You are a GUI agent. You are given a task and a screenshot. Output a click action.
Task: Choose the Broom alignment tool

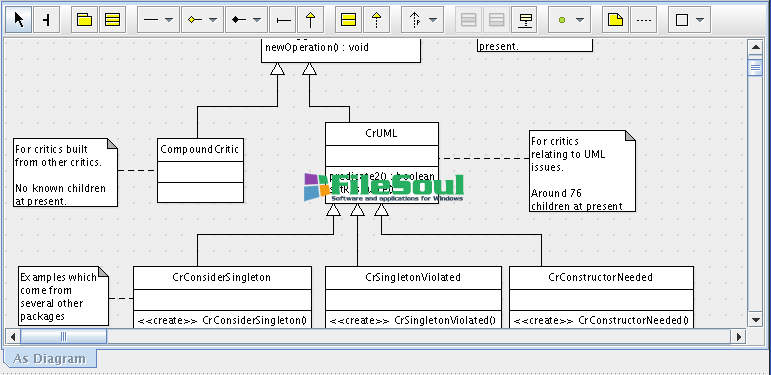pos(47,20)
